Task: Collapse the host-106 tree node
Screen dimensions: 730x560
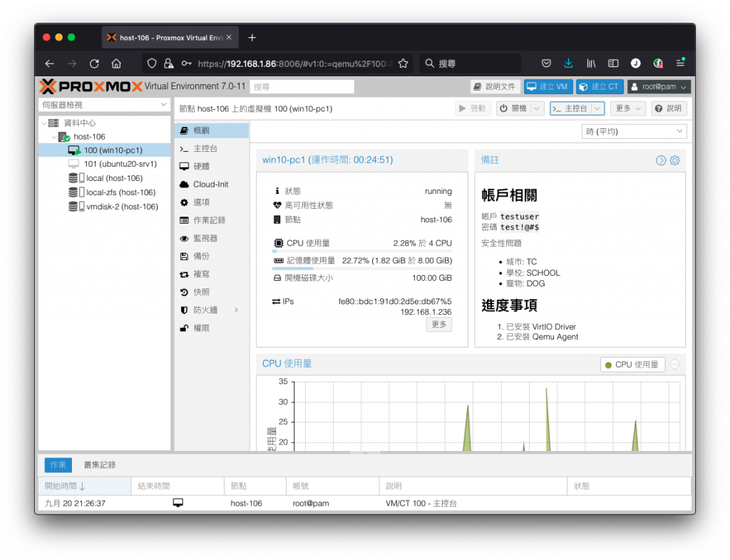Action: (54, 138)
